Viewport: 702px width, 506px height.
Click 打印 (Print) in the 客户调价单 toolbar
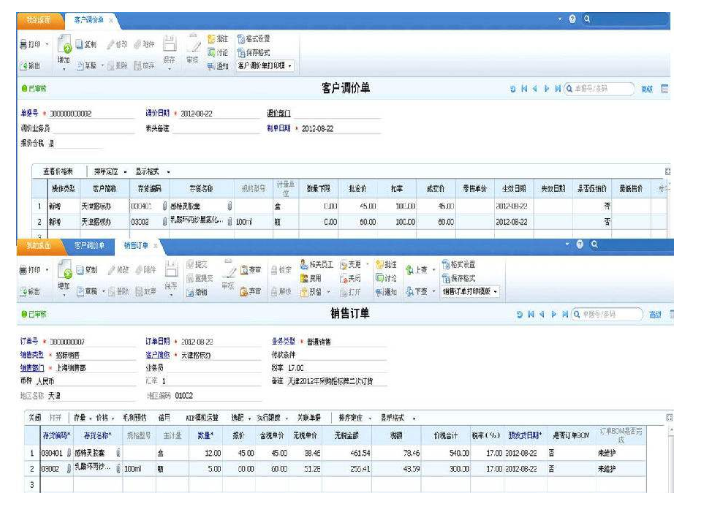[x=30, y=44]
